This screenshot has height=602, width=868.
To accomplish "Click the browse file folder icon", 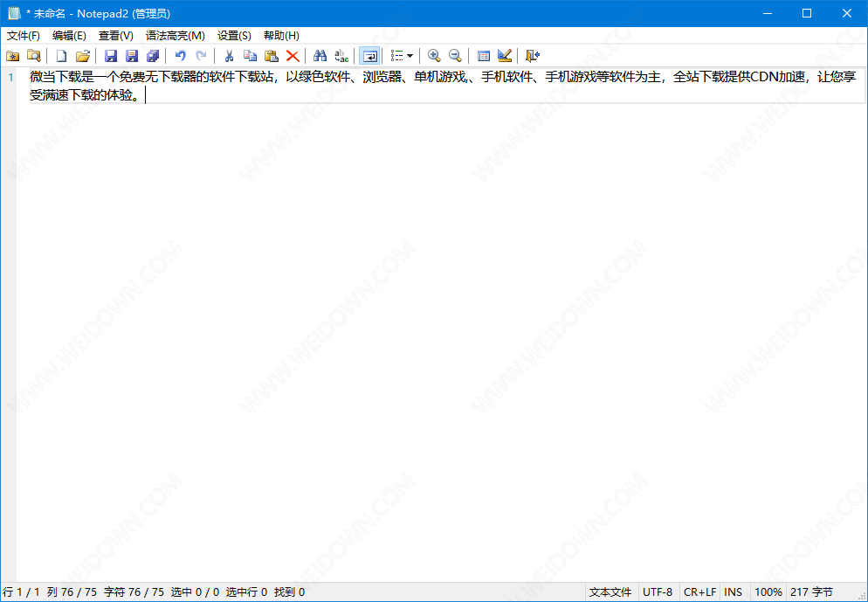I will (34, 56).
